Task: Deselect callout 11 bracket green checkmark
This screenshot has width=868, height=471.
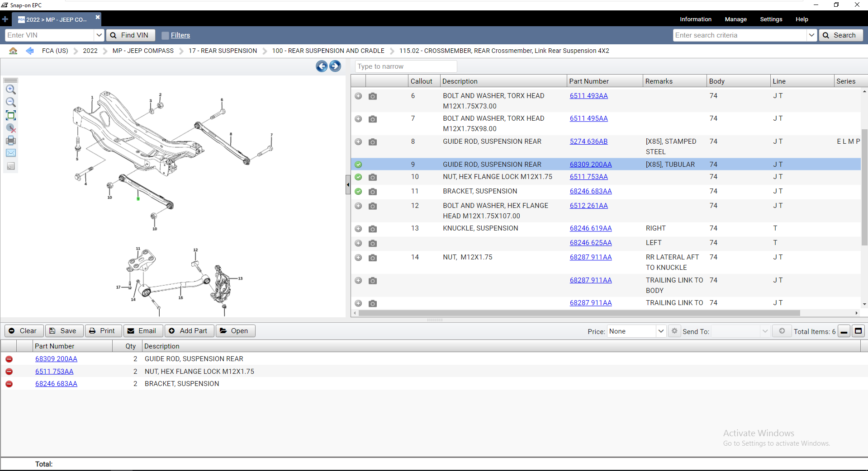Action: pyautogui.click(x=358, y=192)
